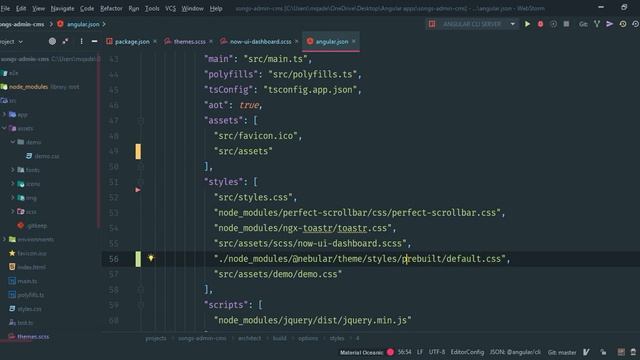Click the Git push arrow icon
640x360 pixels.
pyautogui.click(x=610, y=24)
